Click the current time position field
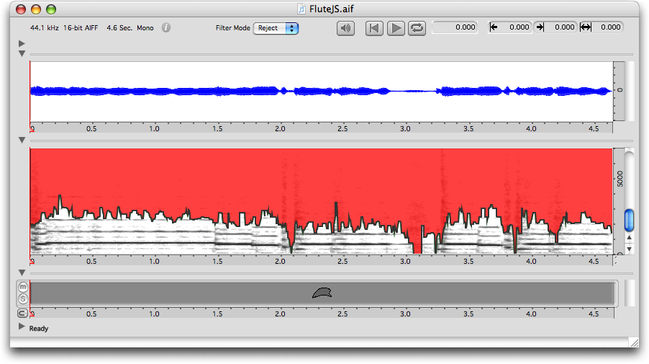This screenshot has height=364, width=649. pyautogui.click(x=454, y=27)
